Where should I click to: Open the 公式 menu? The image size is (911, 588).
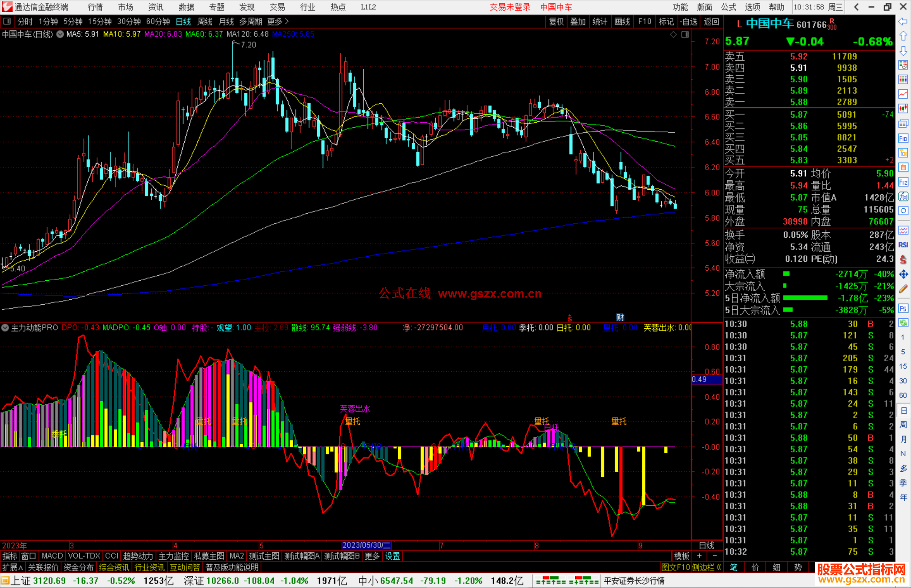(728, 7)
